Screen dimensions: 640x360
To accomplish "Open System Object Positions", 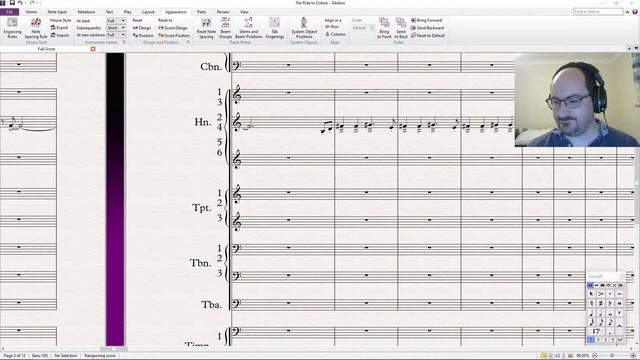I will pyautogui.click(x=304, y=28).
